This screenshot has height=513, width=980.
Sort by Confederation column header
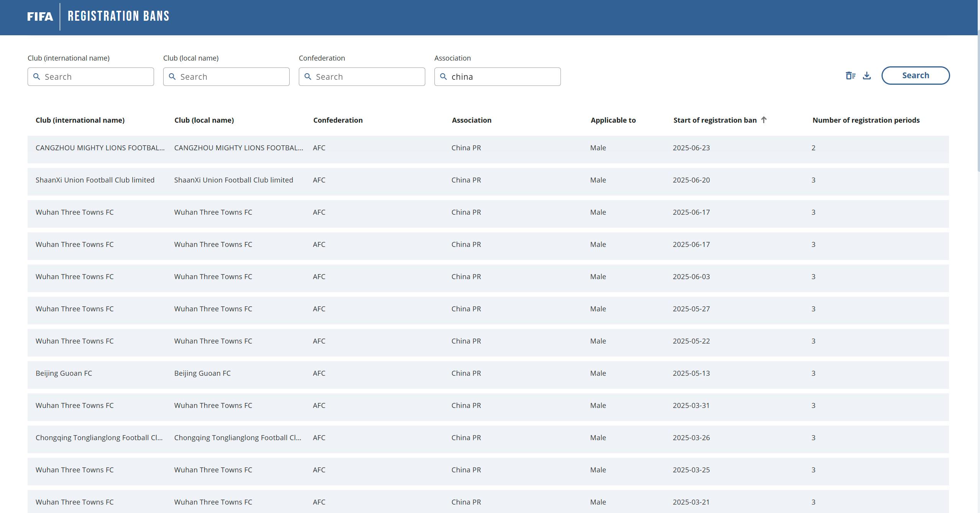338,120
